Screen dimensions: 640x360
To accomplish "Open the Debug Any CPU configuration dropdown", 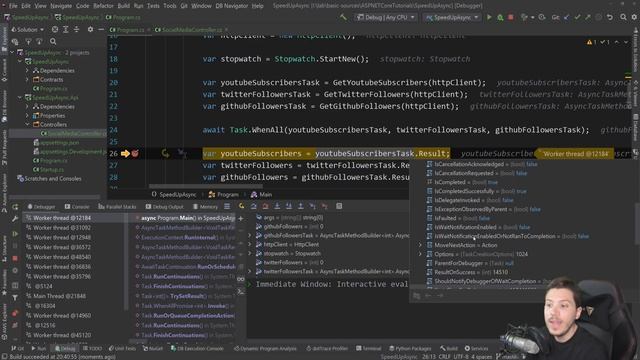I will tap(386, 17).
